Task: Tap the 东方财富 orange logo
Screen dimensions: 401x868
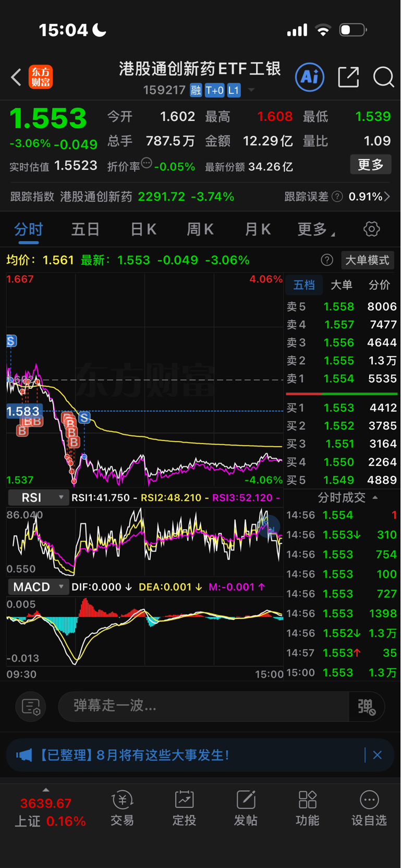Action: [x=41, y=77]
